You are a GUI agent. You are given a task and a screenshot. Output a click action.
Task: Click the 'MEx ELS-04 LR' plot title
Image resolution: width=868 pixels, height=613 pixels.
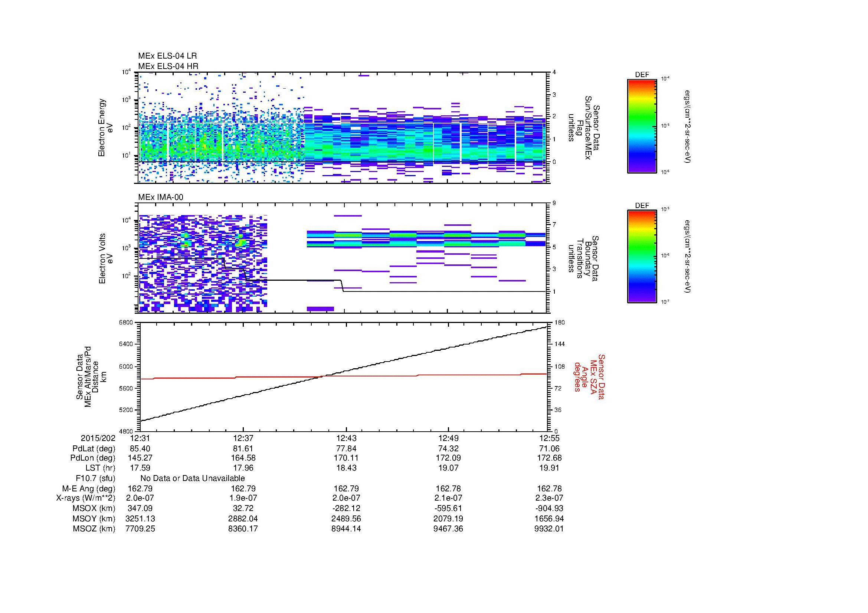tap(167, 56)
